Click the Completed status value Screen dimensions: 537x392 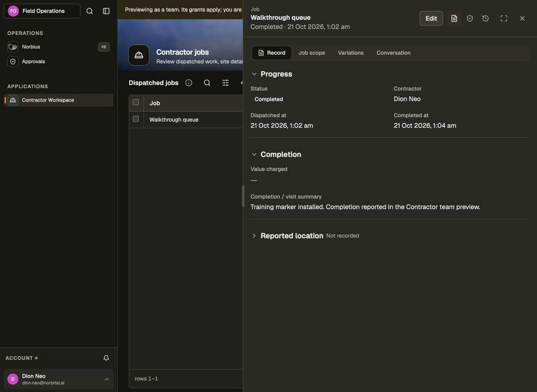[x=269, y=99]
